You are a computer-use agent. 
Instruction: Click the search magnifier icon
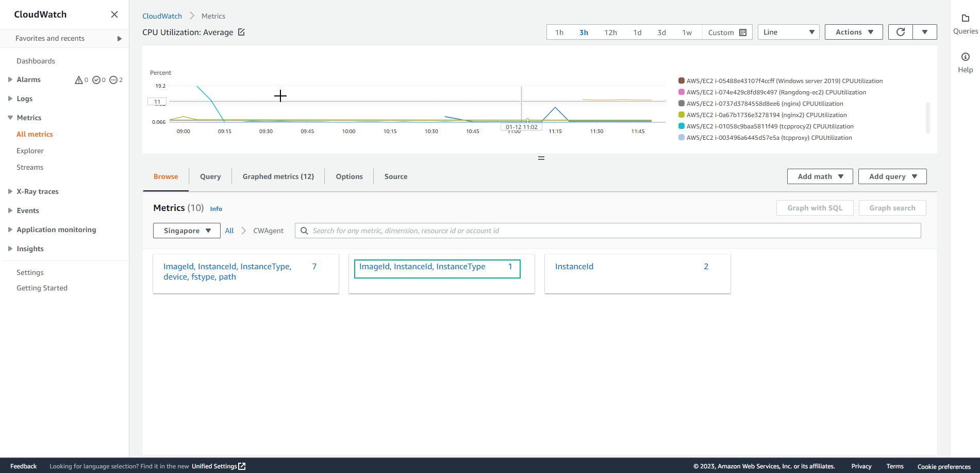(304, 231)
